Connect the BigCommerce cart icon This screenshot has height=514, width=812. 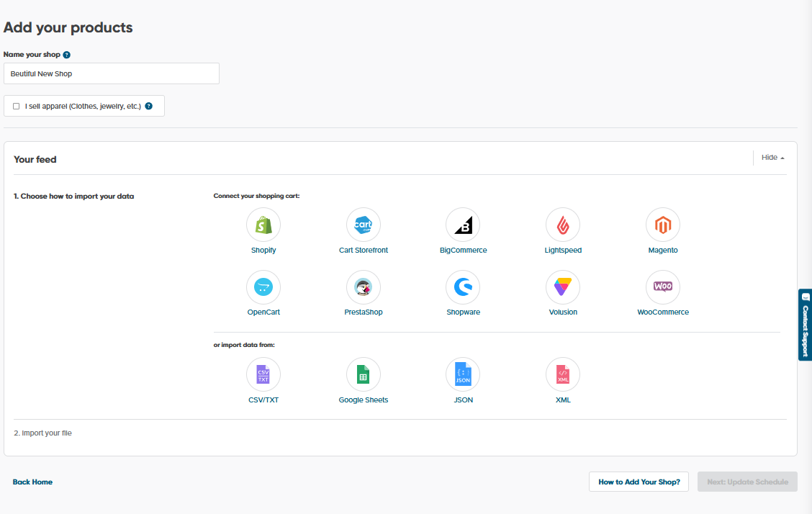click(463, 224)
